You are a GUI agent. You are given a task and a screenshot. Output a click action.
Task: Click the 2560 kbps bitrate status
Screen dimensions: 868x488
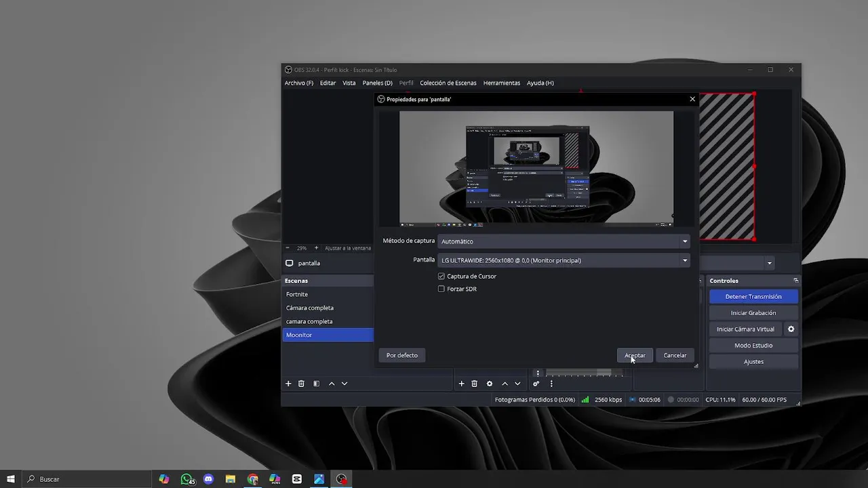pyautogui.click(x=608, y=400)
